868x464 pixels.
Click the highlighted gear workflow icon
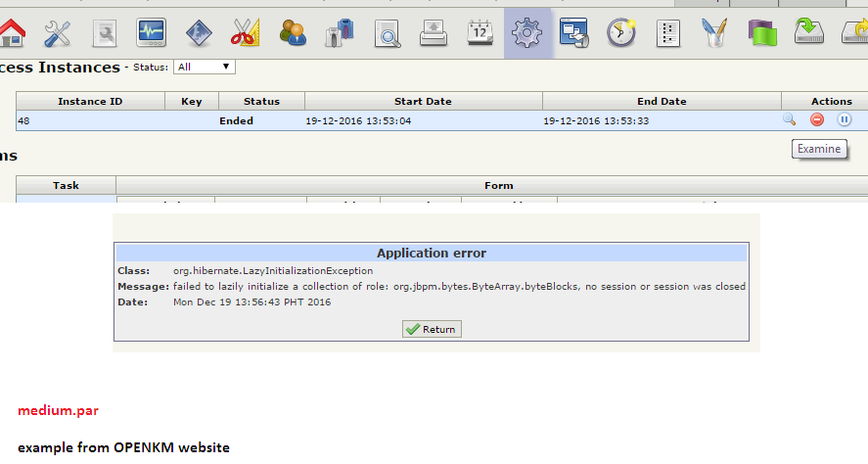(x=527, y=33)
